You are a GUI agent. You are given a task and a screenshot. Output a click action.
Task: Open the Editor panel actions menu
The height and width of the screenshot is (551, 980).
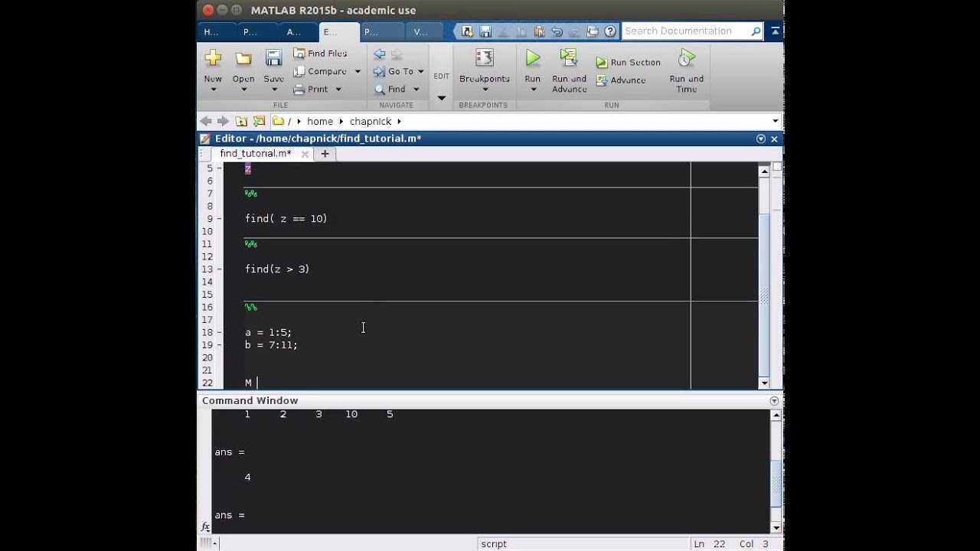(x=761, y=139)
